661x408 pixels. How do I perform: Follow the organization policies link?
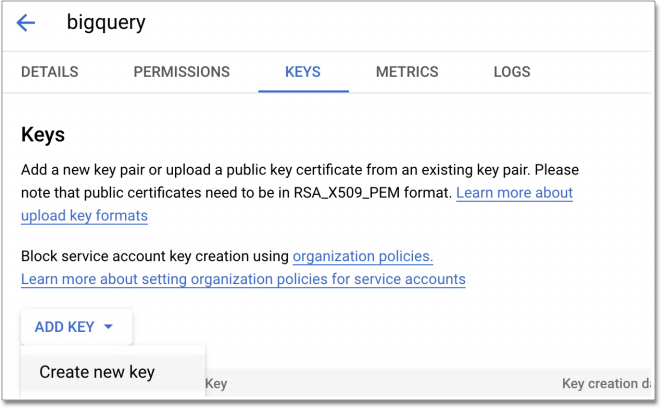362,256
